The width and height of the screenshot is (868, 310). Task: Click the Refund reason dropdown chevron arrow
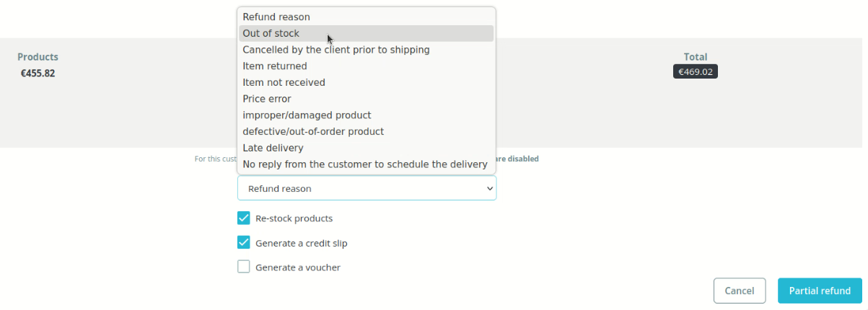click(x=490, y=188)
